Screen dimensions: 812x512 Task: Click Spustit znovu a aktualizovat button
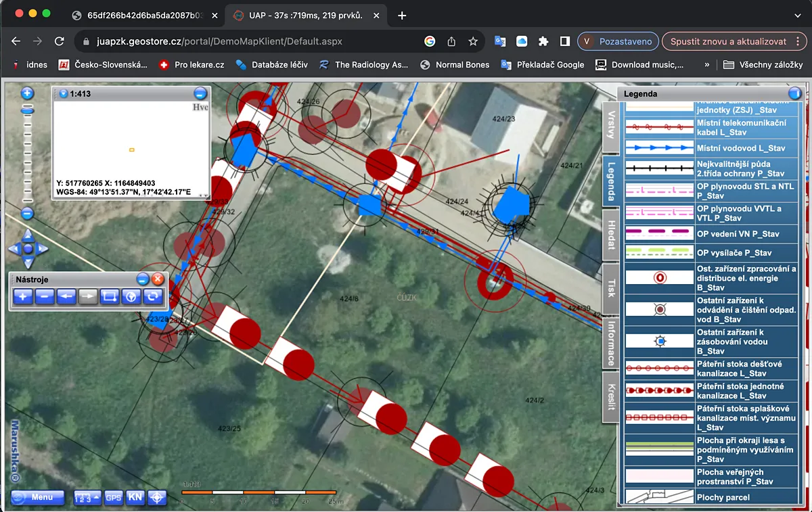point(734,41)
